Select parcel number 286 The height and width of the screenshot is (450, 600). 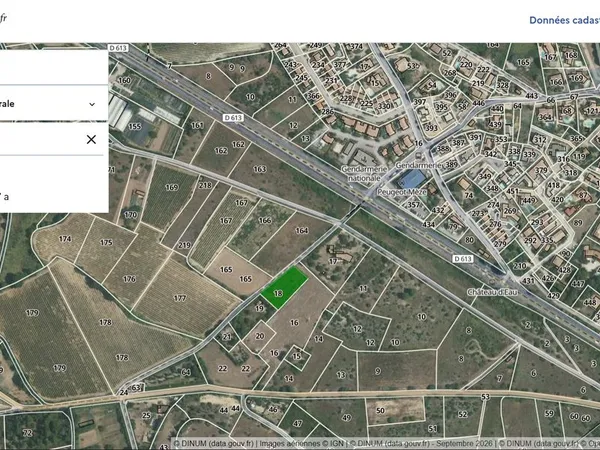(327, 111)
